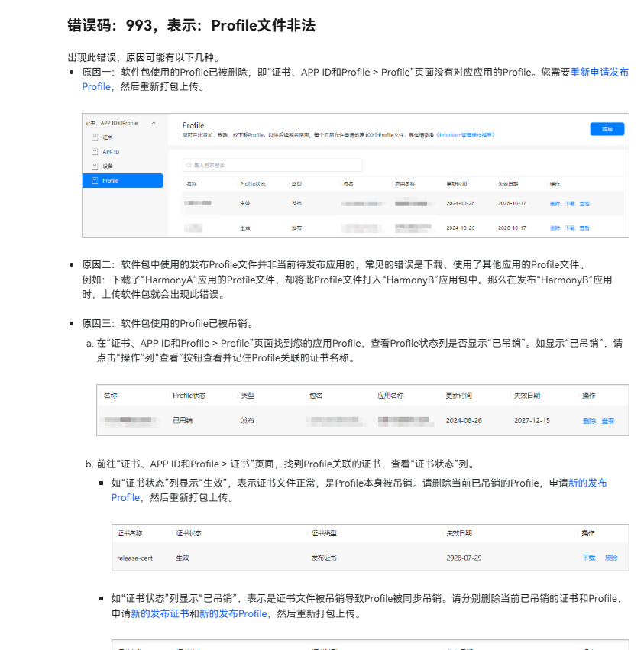644x650 pixels.
Task: Click the Profile icon in sidebar
Action: click(95, 180)
